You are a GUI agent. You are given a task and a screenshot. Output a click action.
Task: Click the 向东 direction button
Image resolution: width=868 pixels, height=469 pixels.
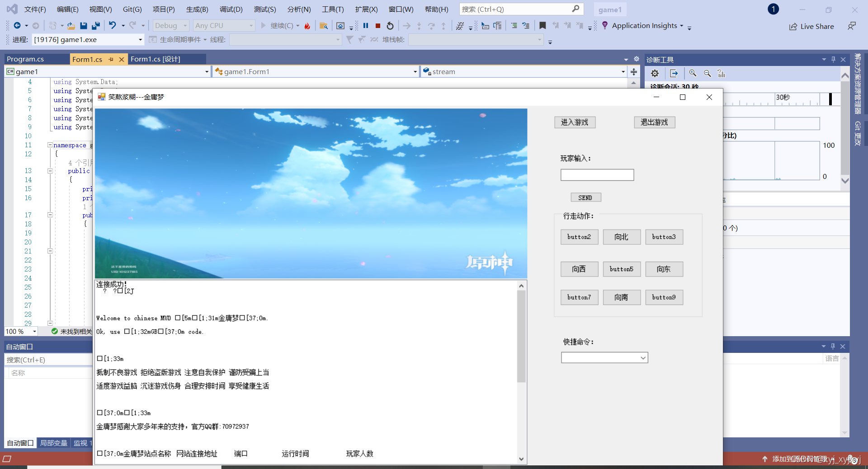click(664, 269)
